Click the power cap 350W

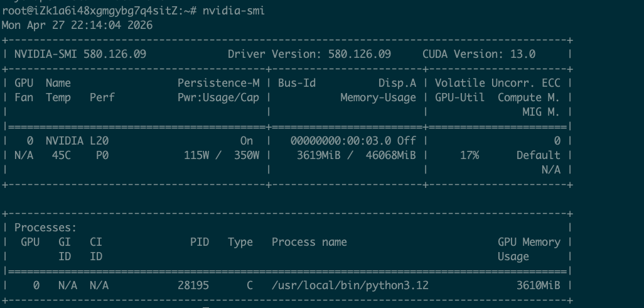[x=247, y=155]
